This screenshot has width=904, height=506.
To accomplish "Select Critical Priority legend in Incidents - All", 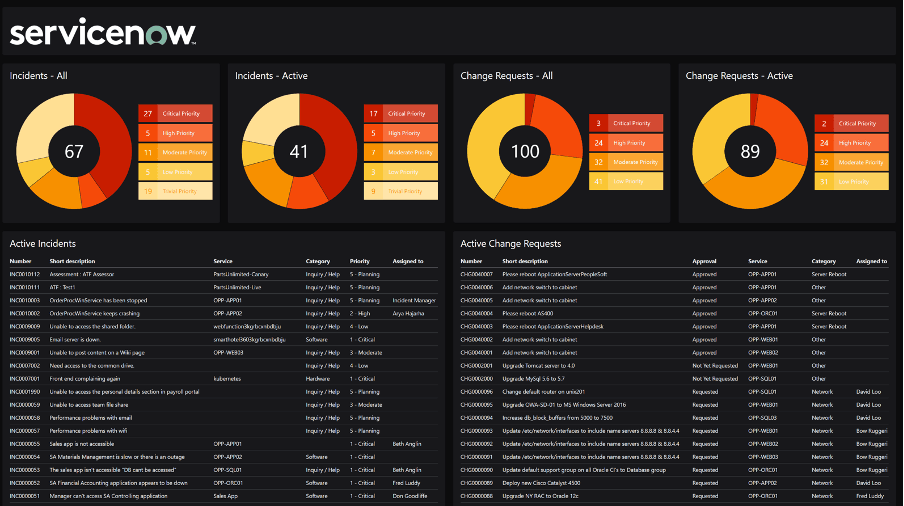I will pyautogui.click(x=175, y=114).
